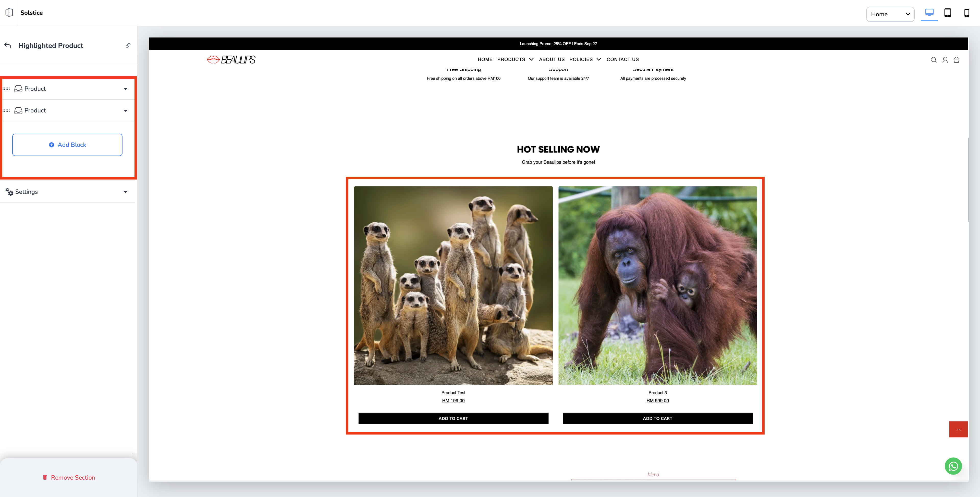Click CONTACT US in the navigation

tap(622, 59)
